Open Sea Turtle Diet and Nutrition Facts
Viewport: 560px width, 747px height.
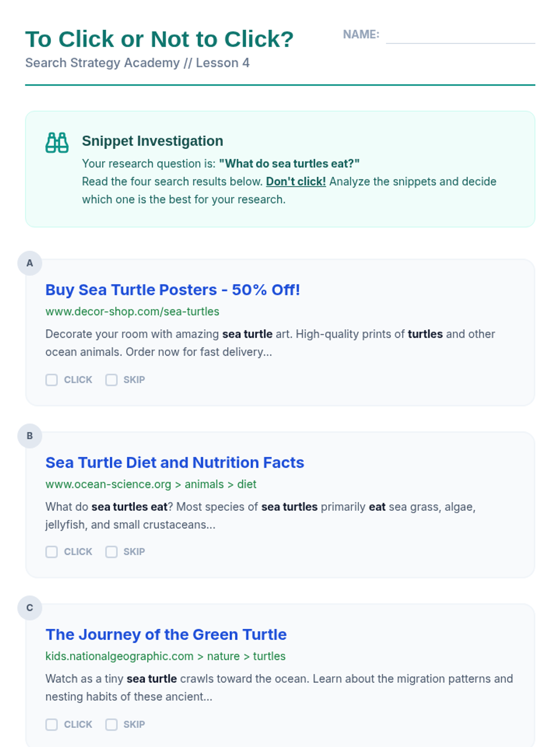click(x=175, y=463)
